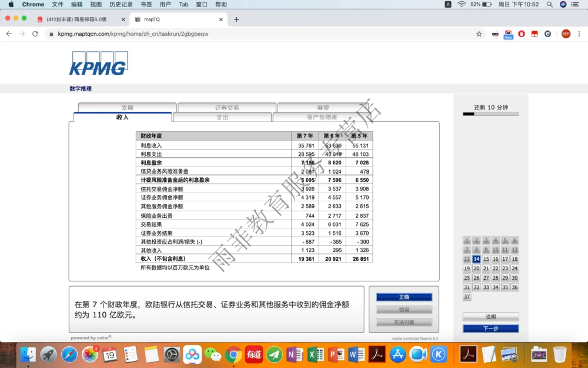Select the 正确 answer option
Screen dimensions: 588x368
point(404,297)
